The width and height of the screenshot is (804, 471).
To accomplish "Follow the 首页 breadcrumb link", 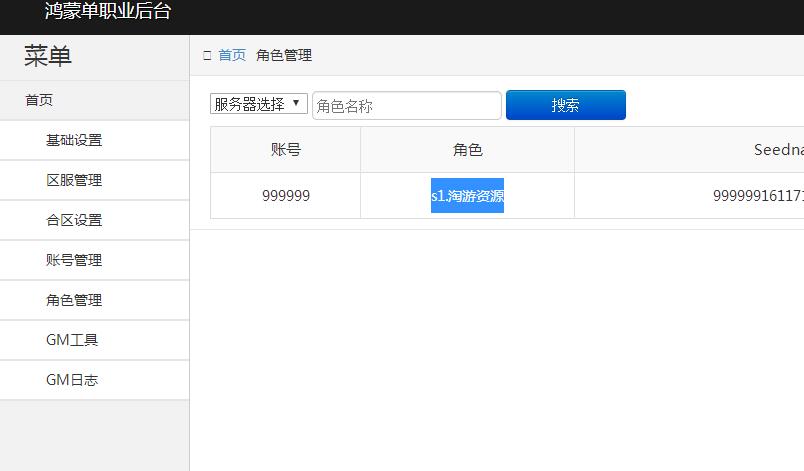I will click(232, 56).
